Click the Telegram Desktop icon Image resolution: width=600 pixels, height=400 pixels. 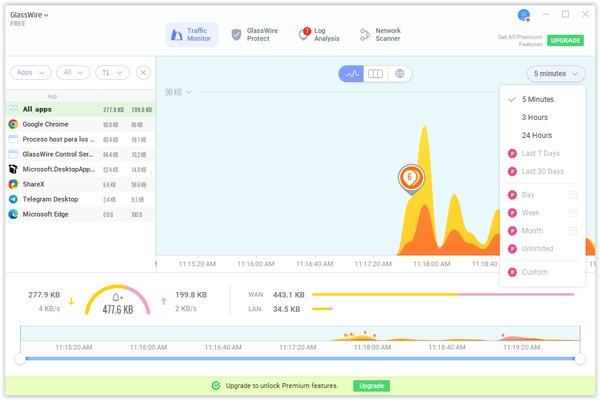(x=14, y=199)
